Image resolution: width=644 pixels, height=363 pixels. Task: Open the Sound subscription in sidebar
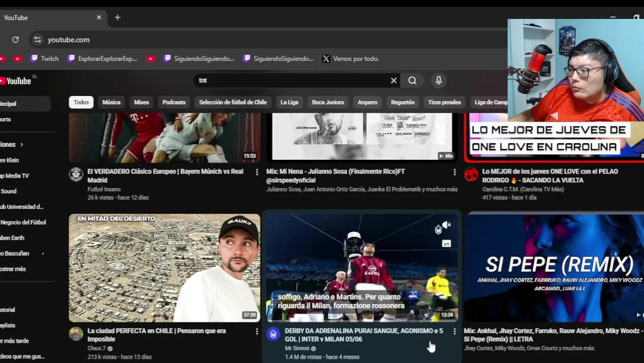9,191
